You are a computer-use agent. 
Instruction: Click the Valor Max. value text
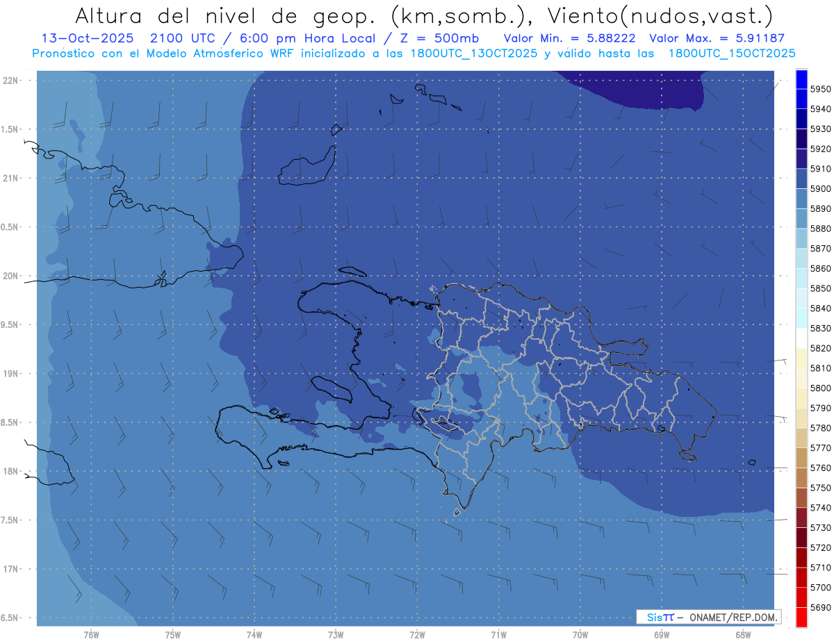coord(717,38)
